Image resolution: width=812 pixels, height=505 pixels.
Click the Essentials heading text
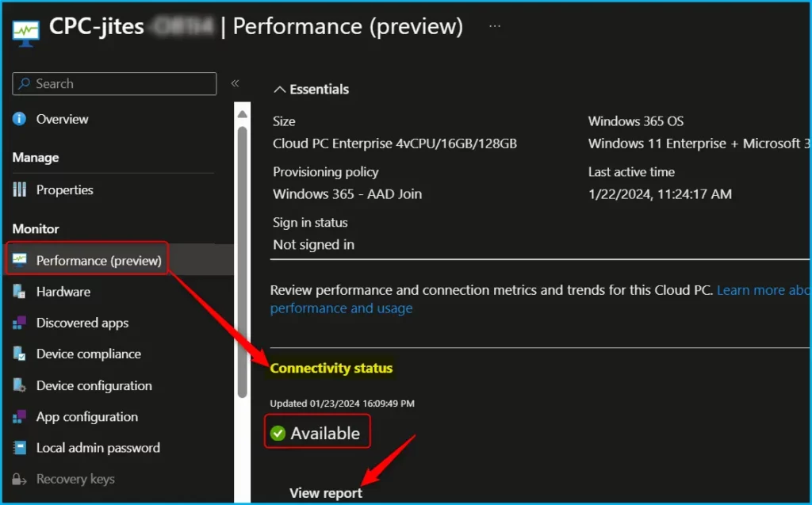click(x=319, y=89)
